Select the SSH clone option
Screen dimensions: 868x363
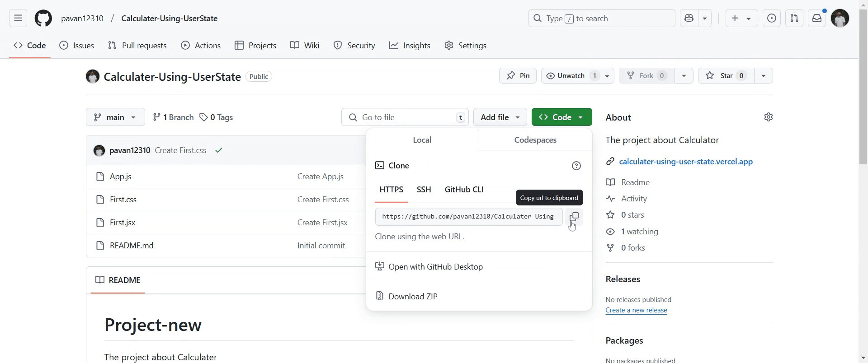coord(424,190)
